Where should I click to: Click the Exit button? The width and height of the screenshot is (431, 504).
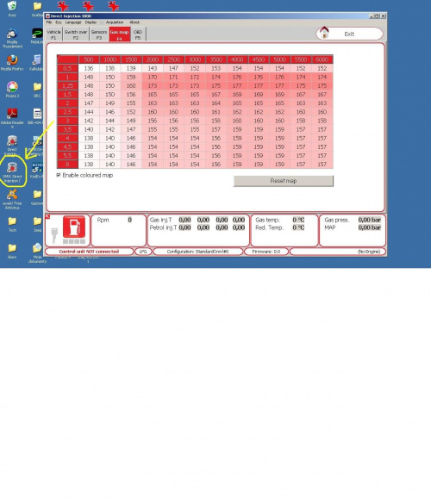click(x=349, y=34)
